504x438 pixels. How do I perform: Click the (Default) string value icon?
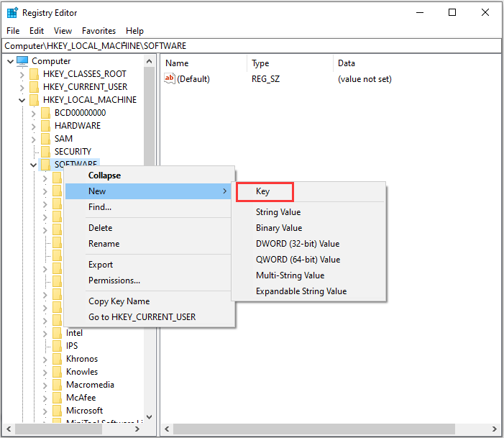click(170, 79)
